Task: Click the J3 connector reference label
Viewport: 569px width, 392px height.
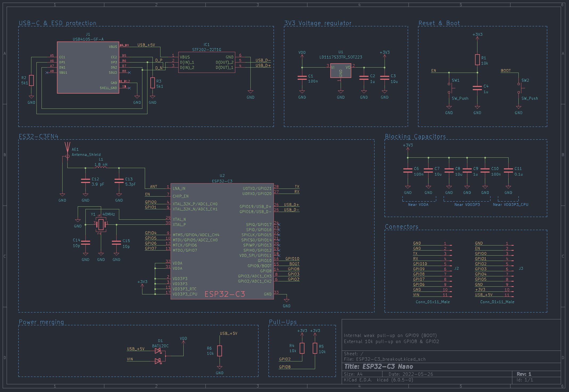Action: click(521, 268)
